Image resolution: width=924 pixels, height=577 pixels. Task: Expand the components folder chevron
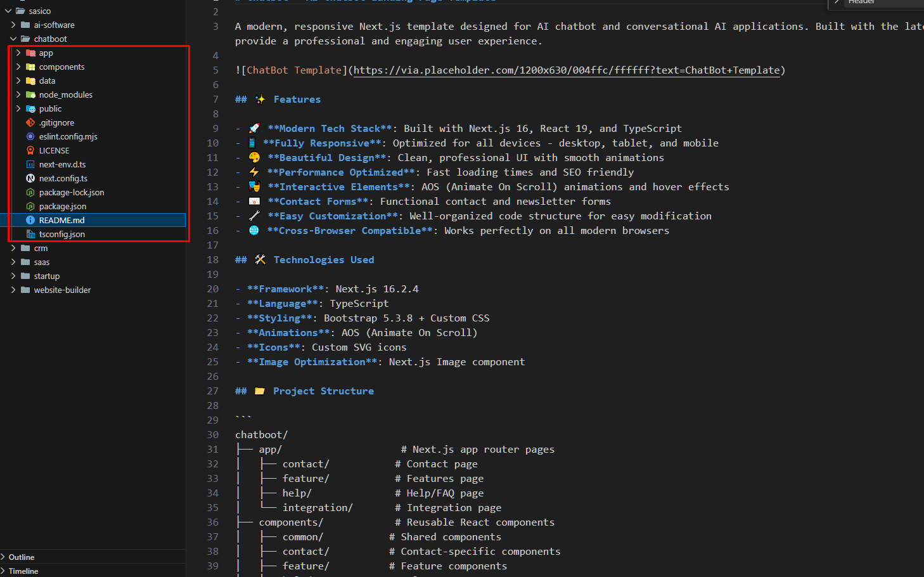coord(18,67)
